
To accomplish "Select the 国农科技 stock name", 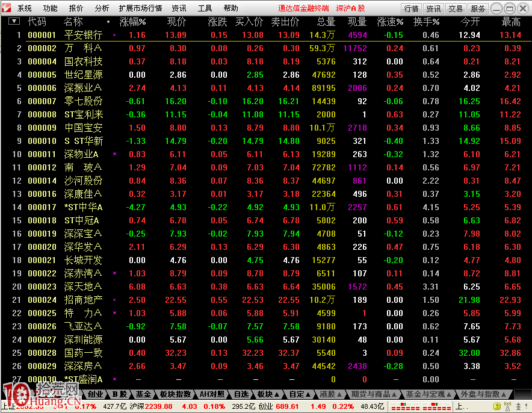I will pyautogui.click(x=83, y=61).
